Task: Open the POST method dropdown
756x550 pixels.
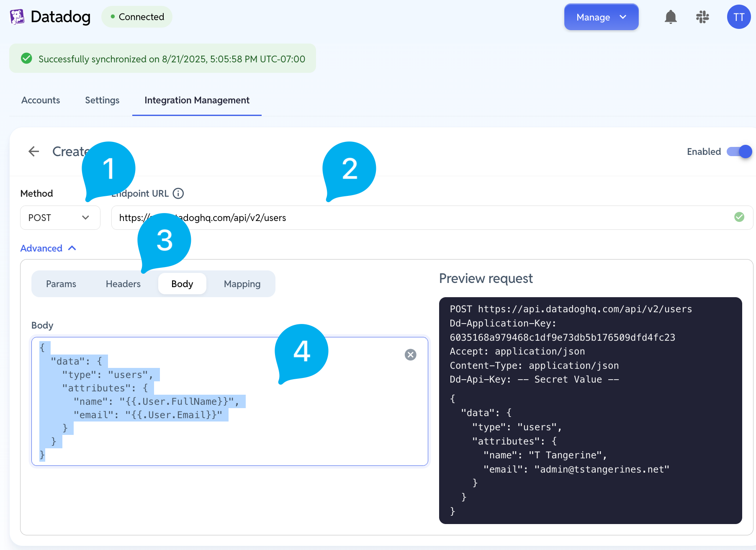Action: coord(60,218)
